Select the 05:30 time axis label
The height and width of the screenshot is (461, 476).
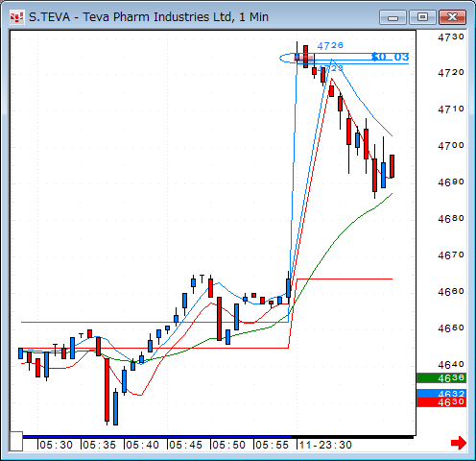pos(56,445)
